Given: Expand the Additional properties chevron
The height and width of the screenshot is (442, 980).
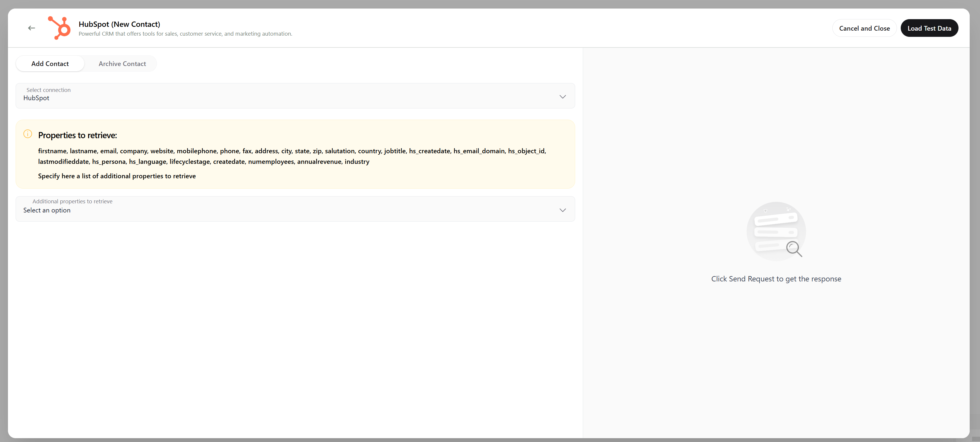Looking at the screenshot, I should 562,210.
